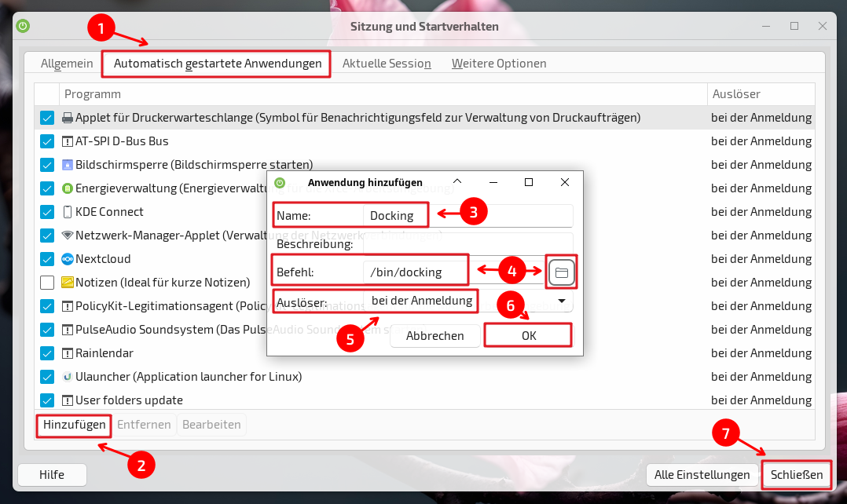The height and width of the screenshot is (504, 847).
Task: Click the printer applet icon in list
Action: coord(68,118)
